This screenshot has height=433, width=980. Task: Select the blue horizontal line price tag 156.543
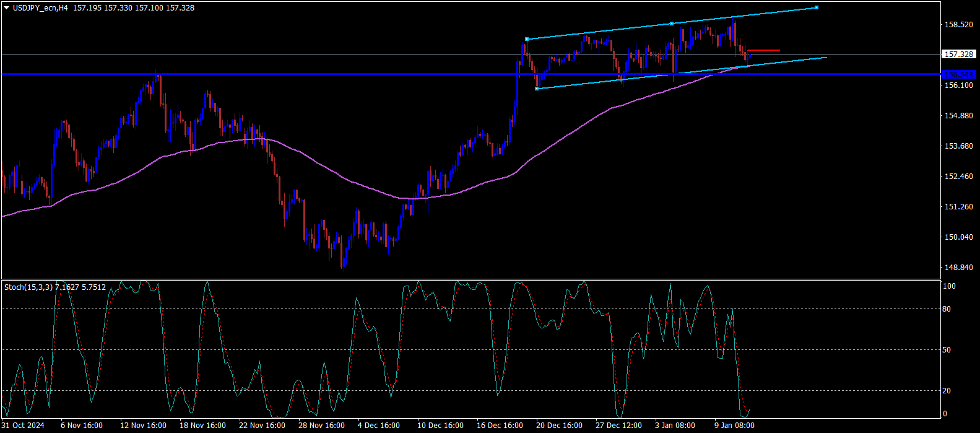coord(959,74)
